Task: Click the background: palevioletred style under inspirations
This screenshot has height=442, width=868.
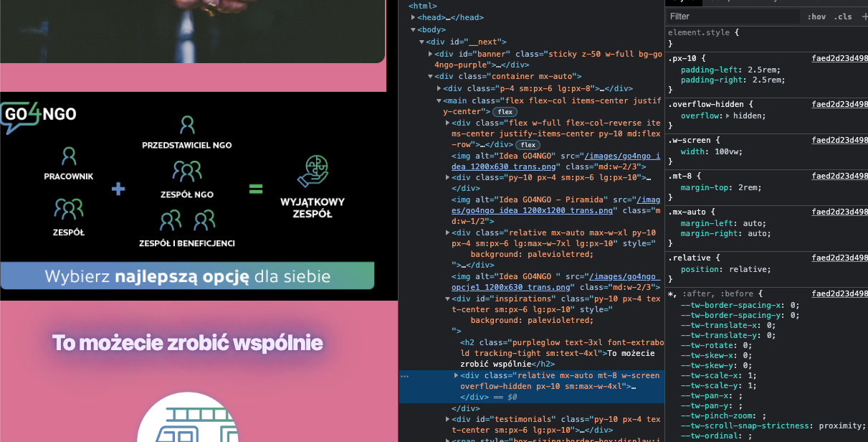Action: click(x=532, y=320)
